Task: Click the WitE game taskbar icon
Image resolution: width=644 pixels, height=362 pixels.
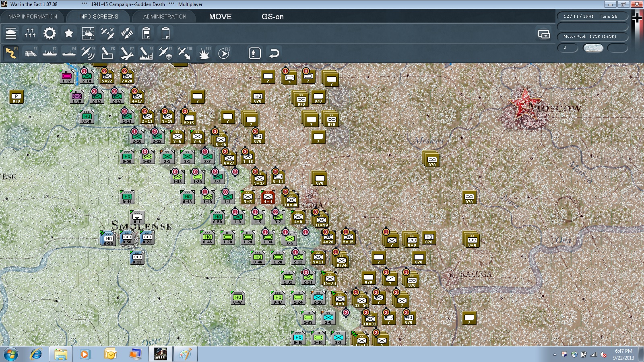Action: coord(160,354)
